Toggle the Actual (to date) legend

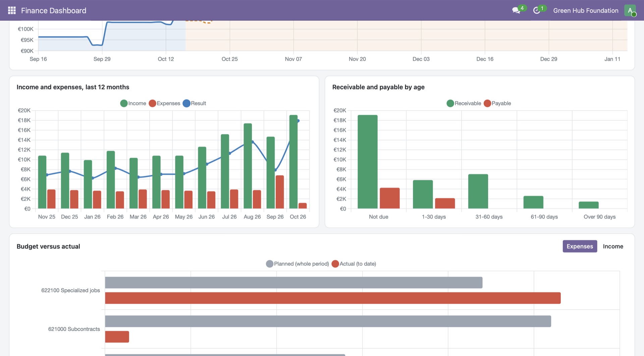[354, 264]
